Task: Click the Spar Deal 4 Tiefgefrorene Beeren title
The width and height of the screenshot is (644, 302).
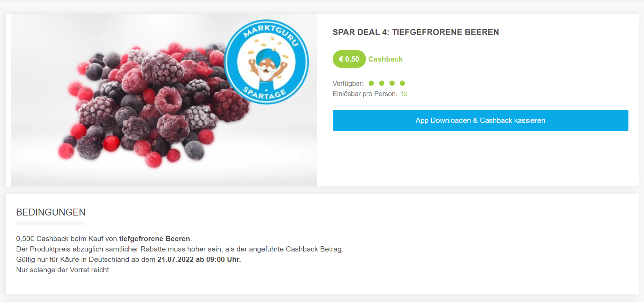Action: tap(416, 32)
